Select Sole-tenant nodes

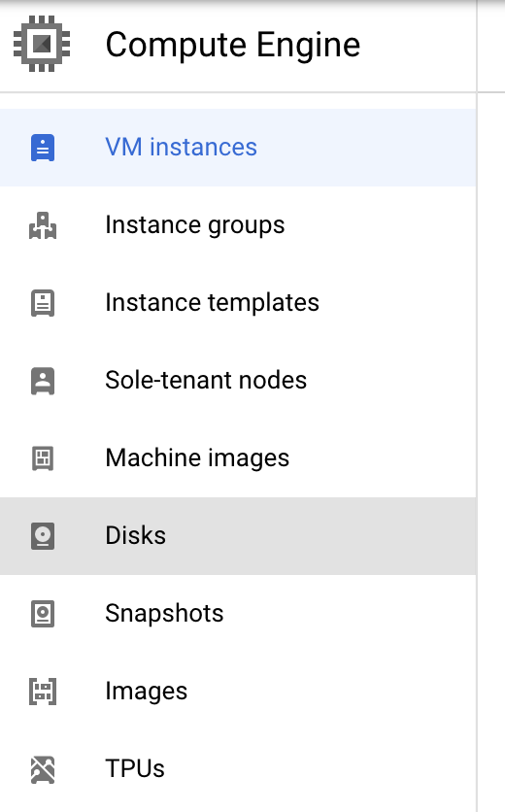[238, 381]
